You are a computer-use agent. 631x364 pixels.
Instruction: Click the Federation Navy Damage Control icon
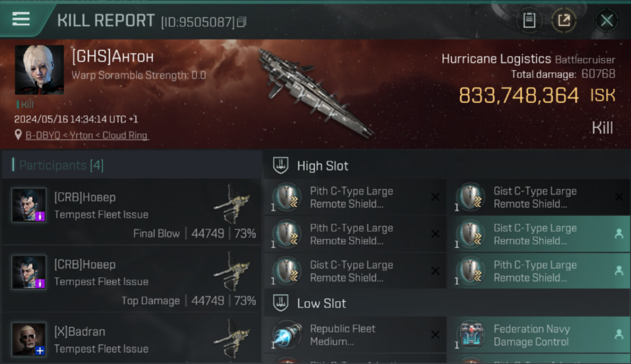coord(470,335)
